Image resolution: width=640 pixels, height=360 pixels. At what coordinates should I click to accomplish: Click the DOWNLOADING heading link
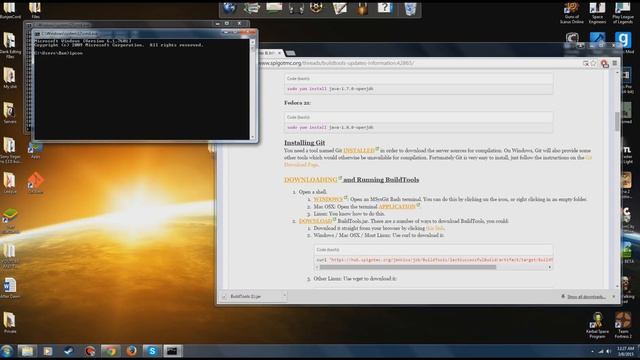point(311,180)
